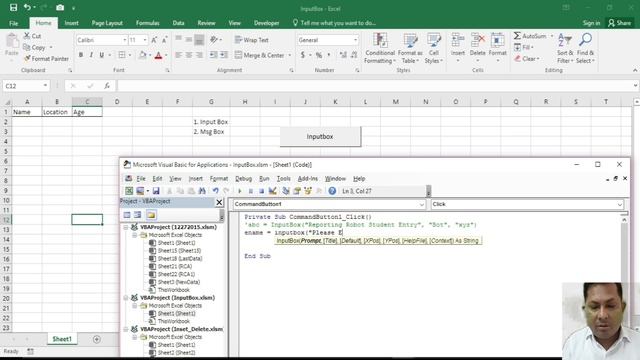Click the Break pause icon in the VBA toolbar
The height and width of the screenshot is (360, 640).
tap(251, 191)
